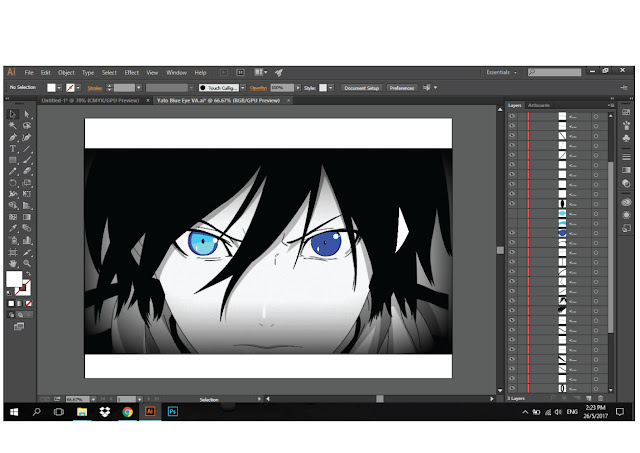Click the orange Opacity link
Screen dimensions: 640x453
click(x=258, y=88)
